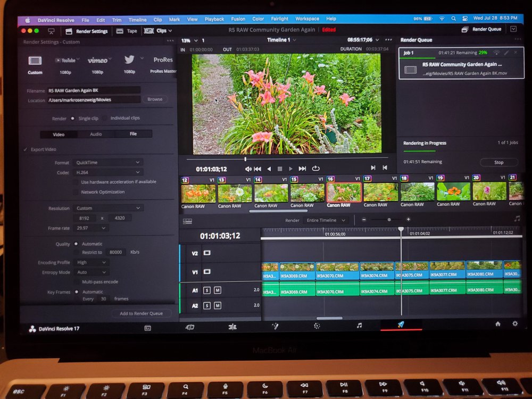Enable Multi-pass encode checkbox

(76, 282)
